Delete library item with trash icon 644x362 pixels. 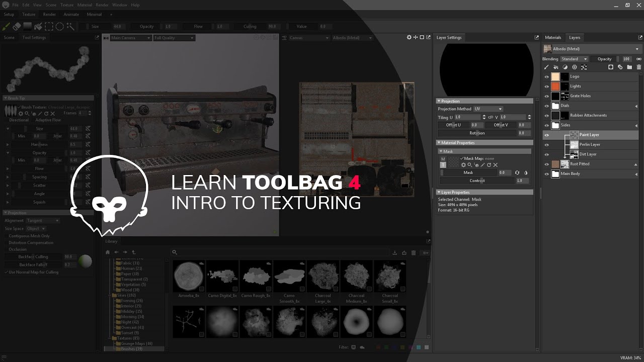(x=414, y=252)
